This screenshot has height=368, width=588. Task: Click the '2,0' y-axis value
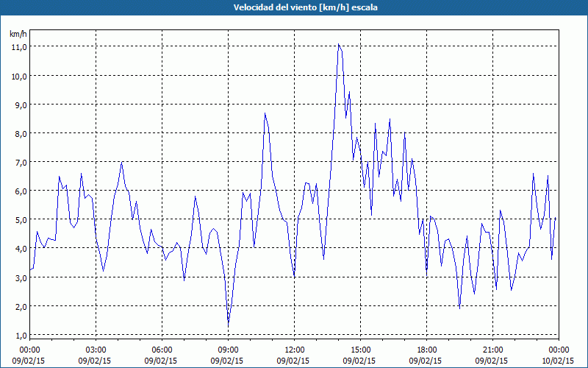[21, 306]
